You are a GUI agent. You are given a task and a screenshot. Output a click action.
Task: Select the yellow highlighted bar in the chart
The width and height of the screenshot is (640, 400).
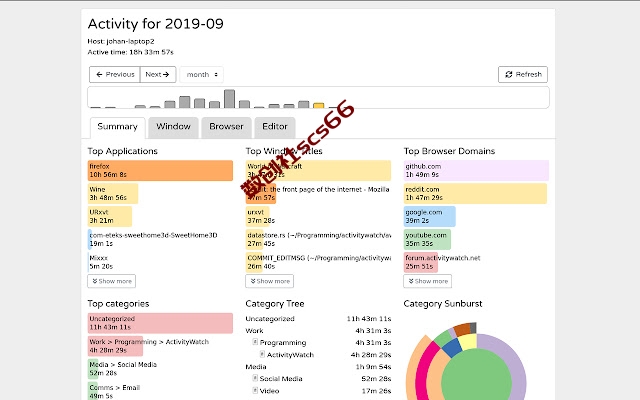[x=318, y=106]
